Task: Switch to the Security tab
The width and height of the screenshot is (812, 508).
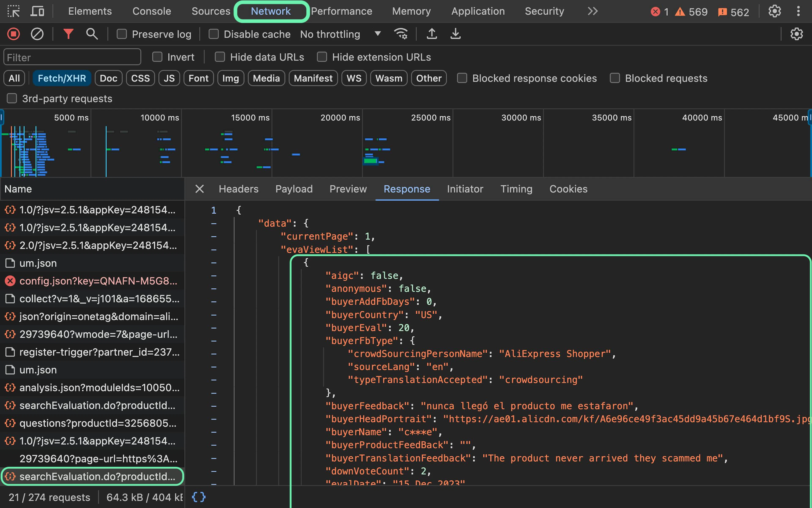Action: coord(544,11)
